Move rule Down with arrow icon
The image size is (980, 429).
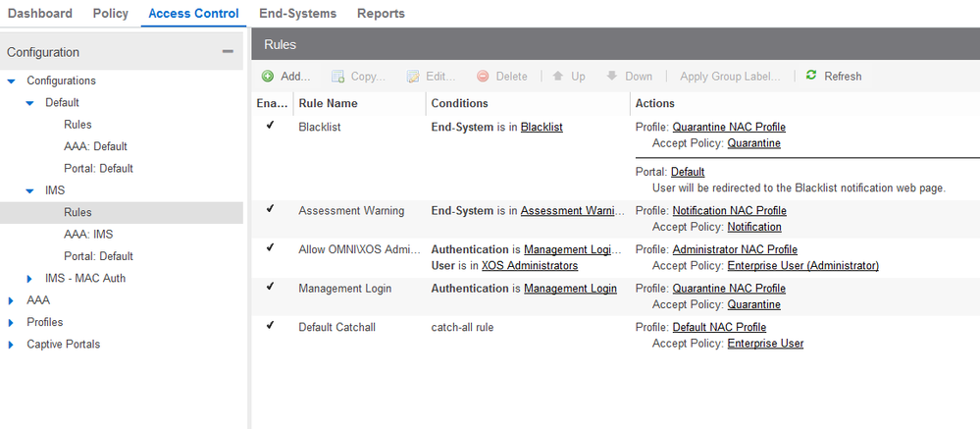coord(612,77)
